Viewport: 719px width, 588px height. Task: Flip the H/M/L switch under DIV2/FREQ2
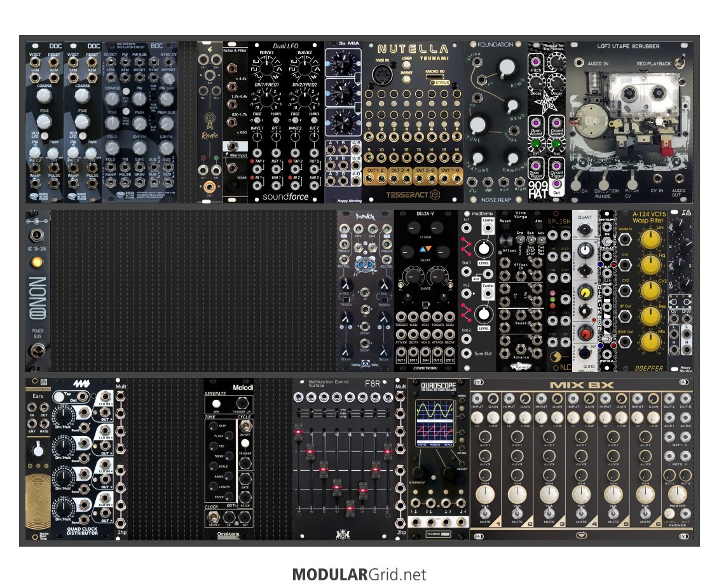[x=314, y=120]
